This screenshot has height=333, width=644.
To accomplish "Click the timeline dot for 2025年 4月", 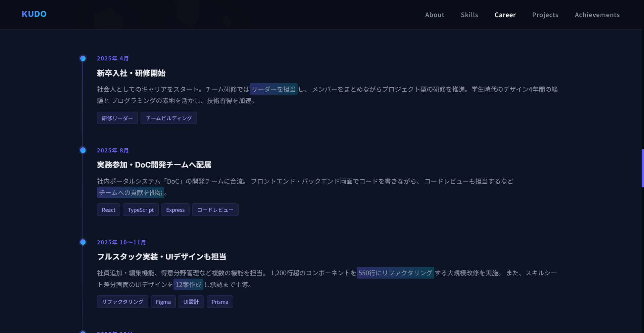I will pyautogui.click(x=83, y=58).
